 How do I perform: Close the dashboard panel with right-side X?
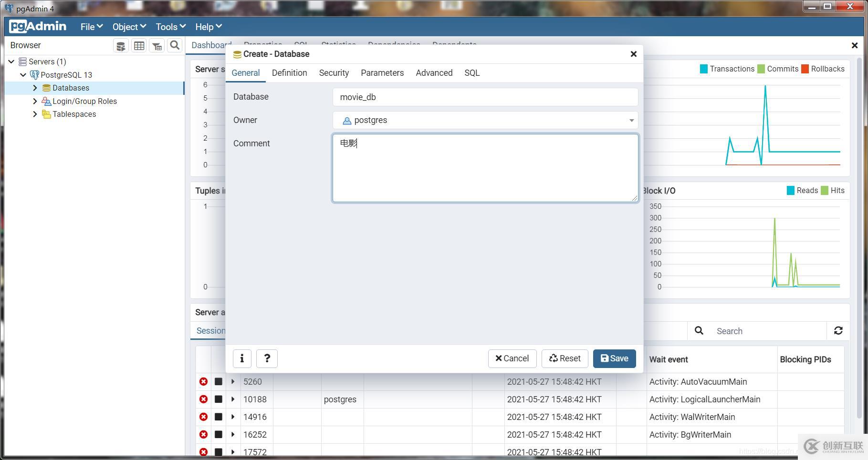[854, 45]
